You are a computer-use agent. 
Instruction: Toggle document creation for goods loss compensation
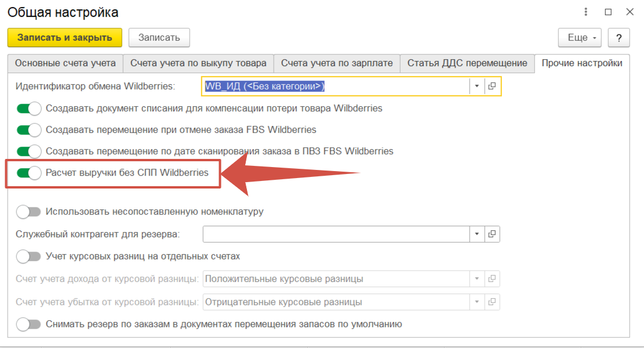click(29, 108)
